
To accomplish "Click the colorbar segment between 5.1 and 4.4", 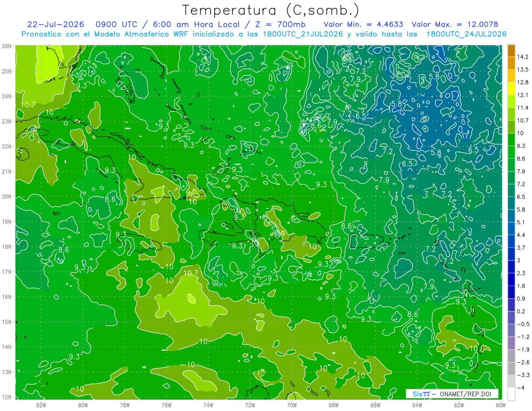I will (511, 228).
